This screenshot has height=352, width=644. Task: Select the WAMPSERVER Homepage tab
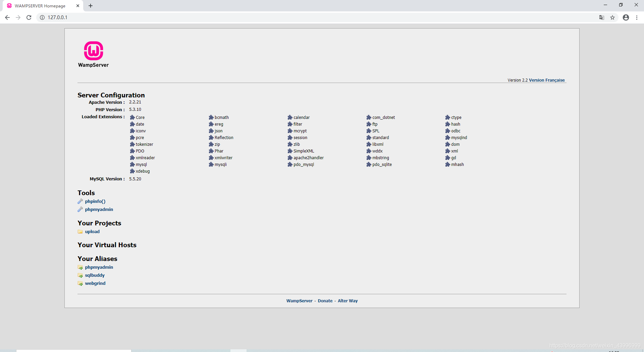43,6
